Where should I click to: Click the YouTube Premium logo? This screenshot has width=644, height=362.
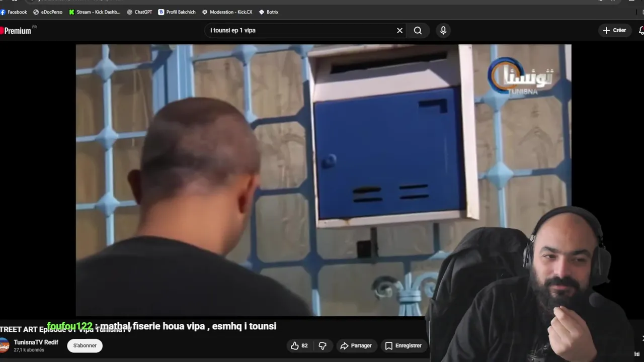(x=16, y=31)
